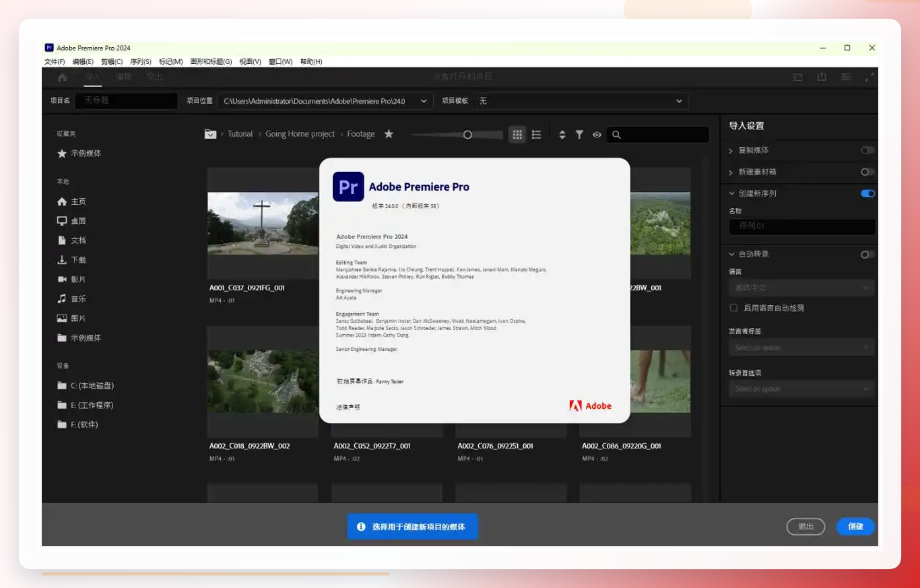This screenshot has height=588, width=920.
Task: Click the Adobe logo in About dialog
Action: click(591, 405)
